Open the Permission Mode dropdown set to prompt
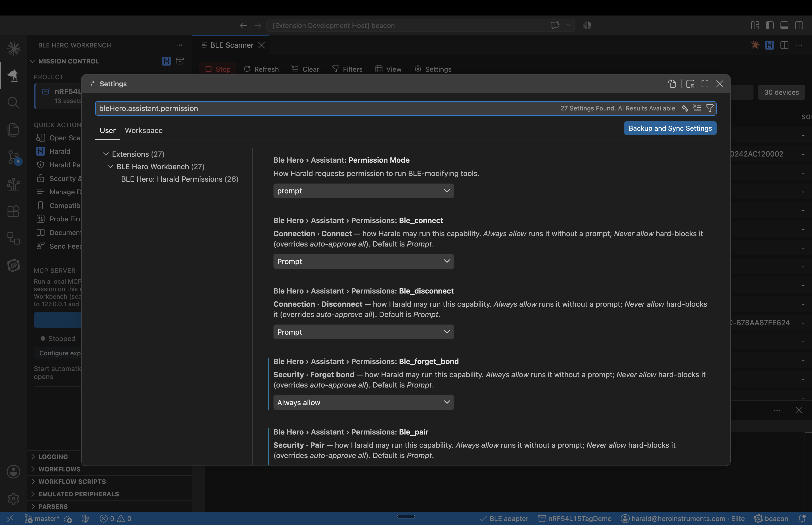The width and height of the screenshot is (812, 525). pos(363,191)
